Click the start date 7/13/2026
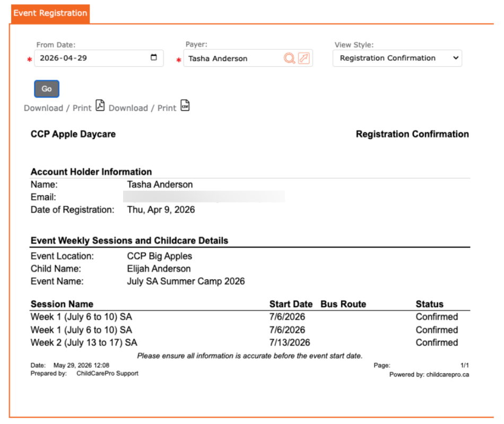 290,343
